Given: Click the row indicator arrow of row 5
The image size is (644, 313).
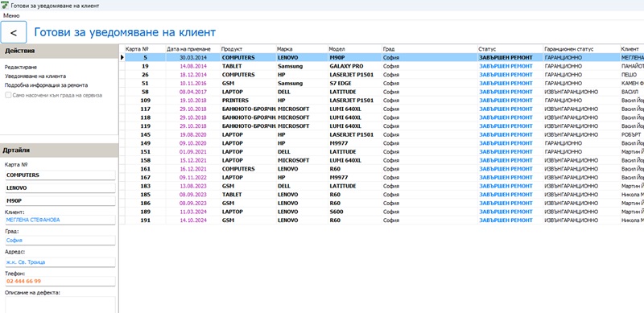Looking at the screenshot, I should click(122, 57).
